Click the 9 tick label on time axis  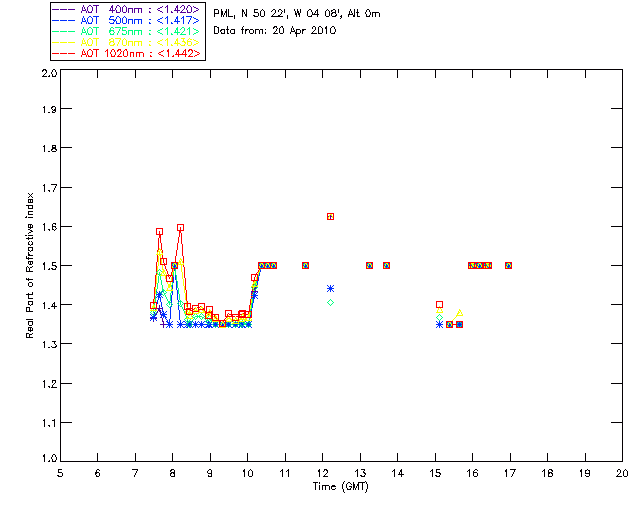coord(210,473)
